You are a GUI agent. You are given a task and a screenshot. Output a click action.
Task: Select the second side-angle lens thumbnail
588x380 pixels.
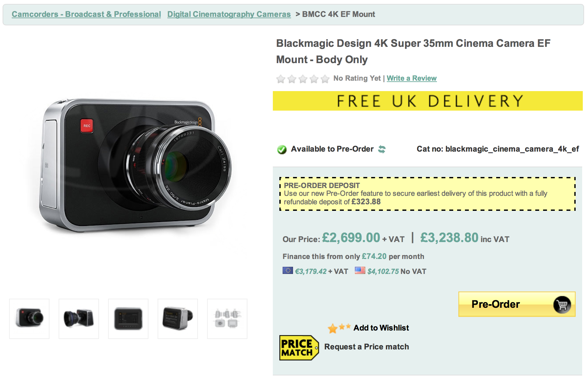coord(79,319)
